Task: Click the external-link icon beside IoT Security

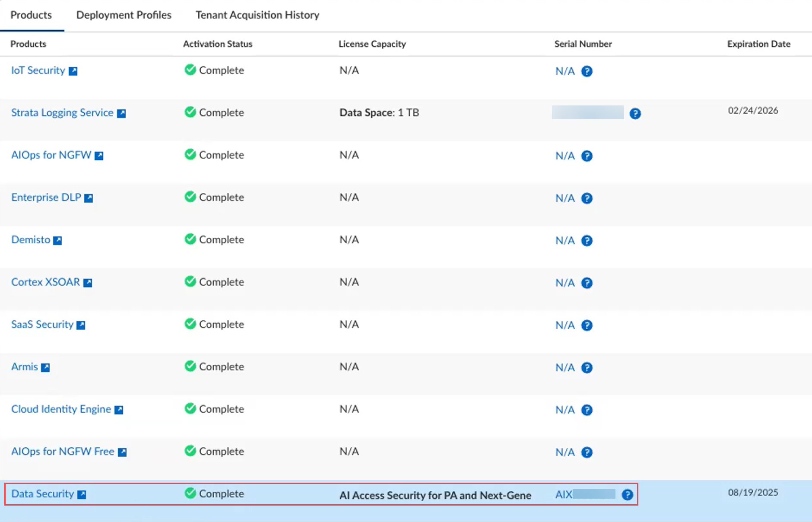Action: coord(73,71)
